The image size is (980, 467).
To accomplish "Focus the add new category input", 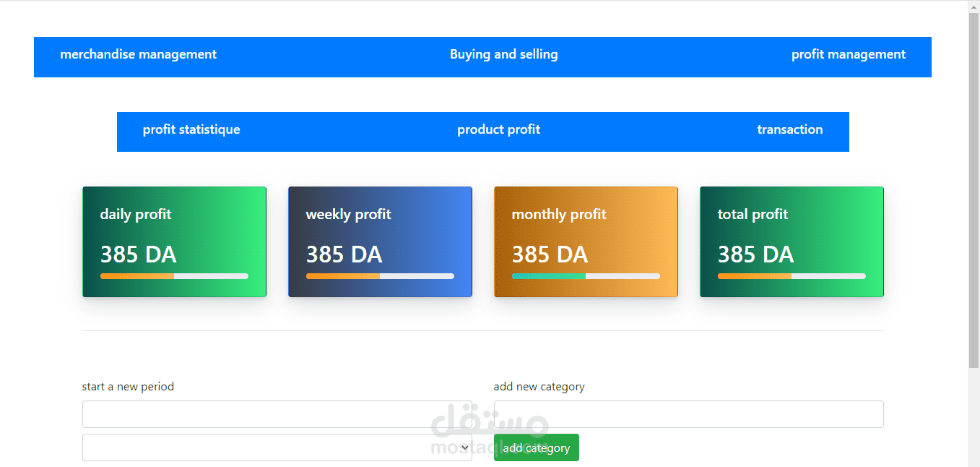I will click(689, 414).
